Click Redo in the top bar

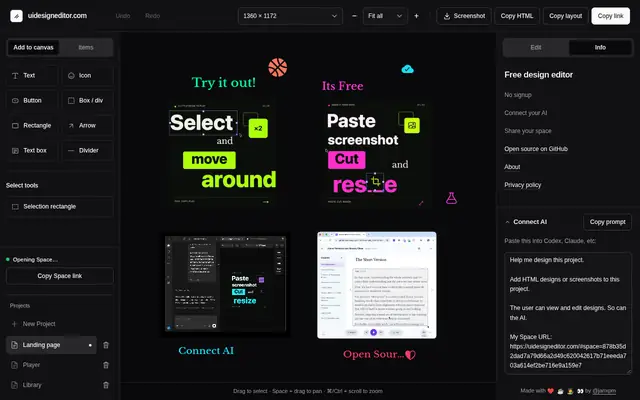pos(152,16)
